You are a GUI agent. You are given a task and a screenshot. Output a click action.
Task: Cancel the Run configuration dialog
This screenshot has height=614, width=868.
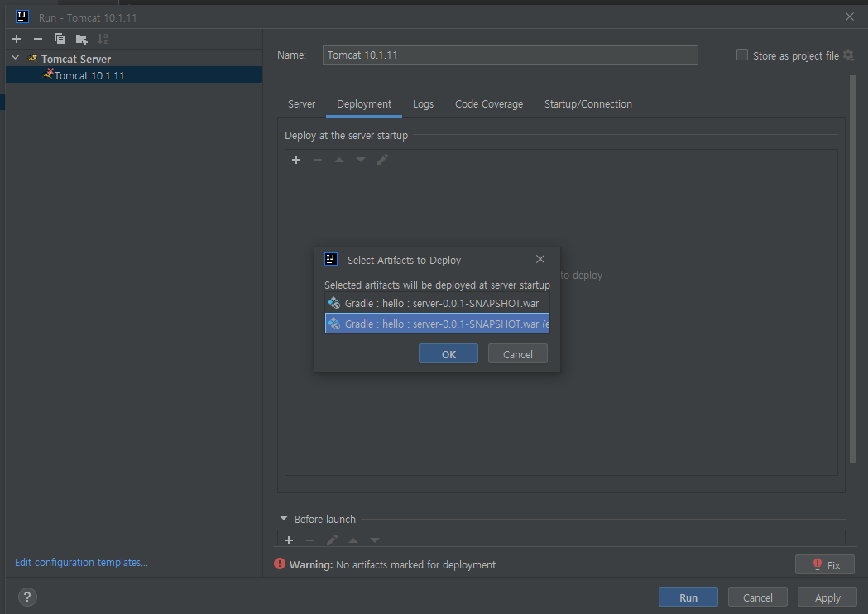click(x=757, y=597)
